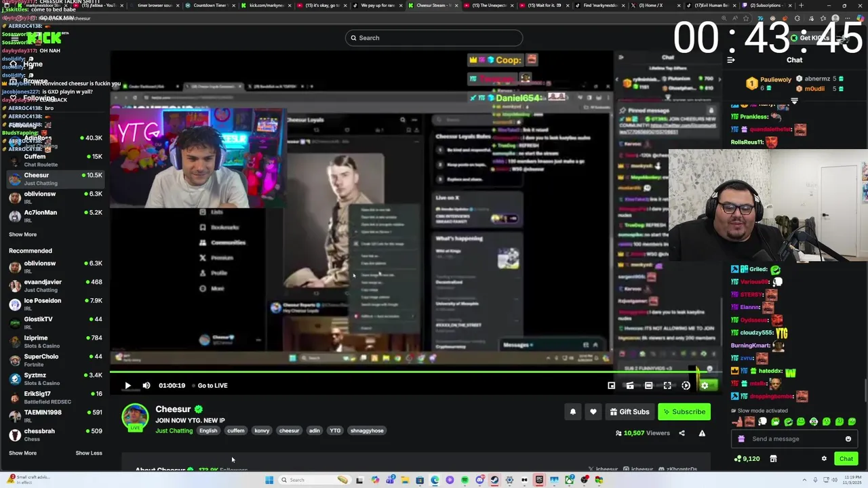Image resolution: width=868 pixels, height=488 pixels.
Task: Send message with green Chat button
Action: click(x=846, y=459)
